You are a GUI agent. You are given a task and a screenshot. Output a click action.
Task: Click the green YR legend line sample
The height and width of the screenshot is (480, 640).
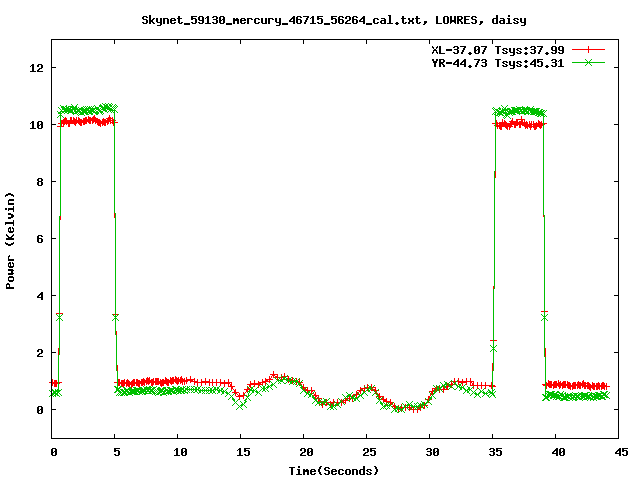[588, 62]
